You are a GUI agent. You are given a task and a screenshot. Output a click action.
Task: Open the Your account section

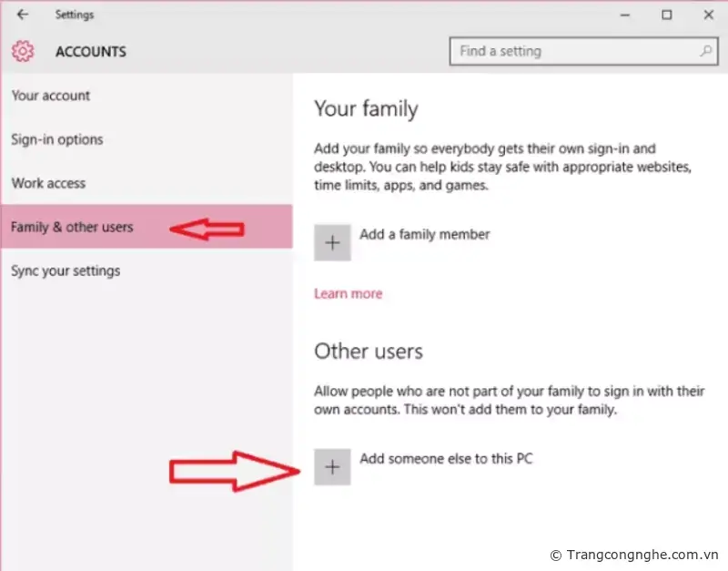(51, 96)
